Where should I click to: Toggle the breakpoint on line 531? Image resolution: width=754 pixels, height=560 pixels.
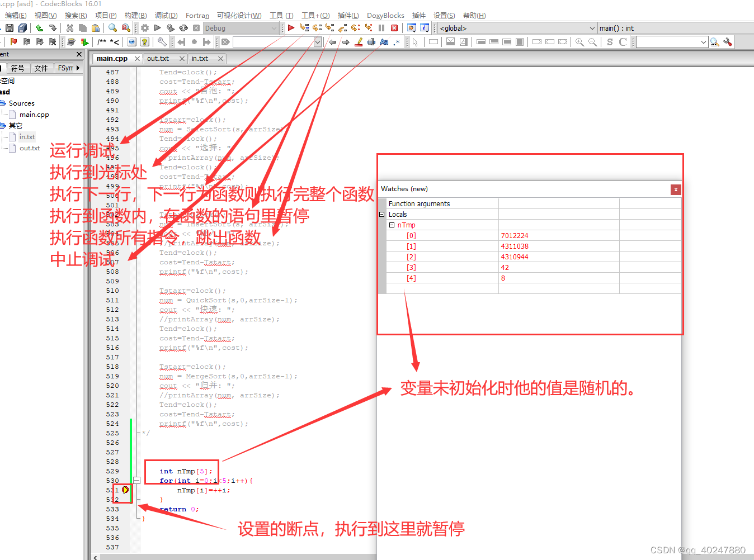125,490
